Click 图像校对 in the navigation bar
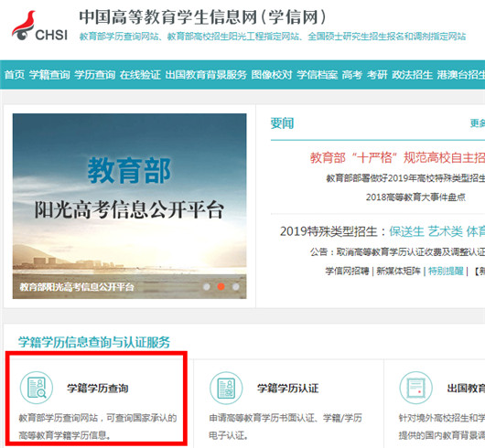The height and width of the screenshot is (448, 485). (x=272, y=74)
